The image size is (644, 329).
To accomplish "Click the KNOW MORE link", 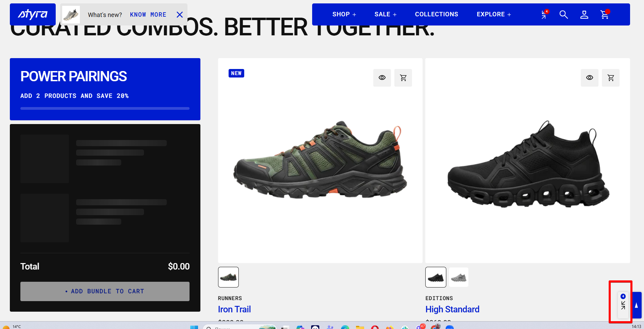I will (148, 15).
